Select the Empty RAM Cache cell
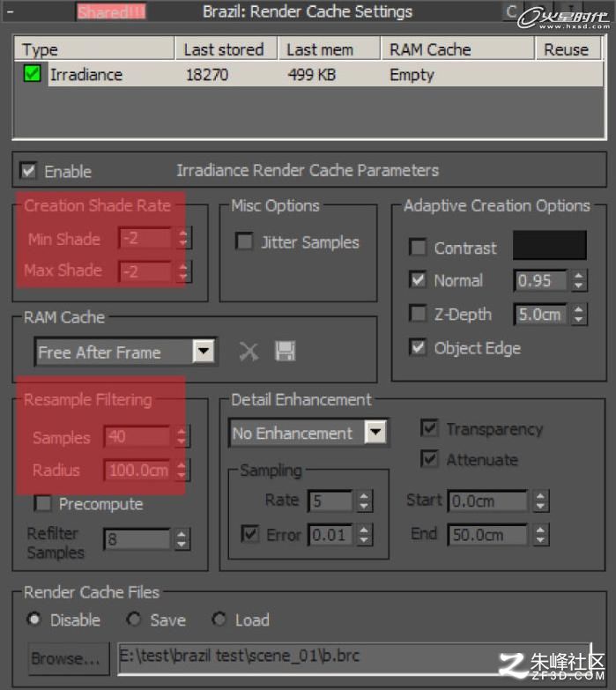Viewport: 616px width, 690px height. [x=412, y=75]
